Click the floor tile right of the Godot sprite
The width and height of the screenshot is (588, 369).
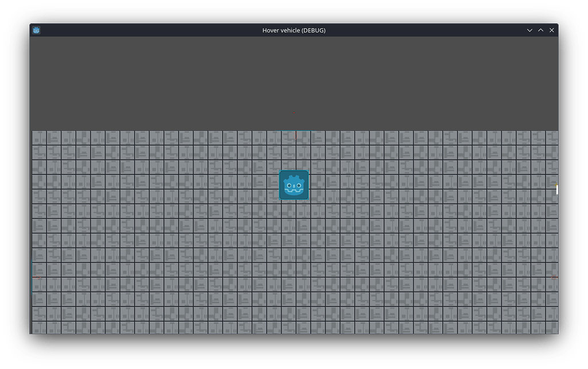319,184
